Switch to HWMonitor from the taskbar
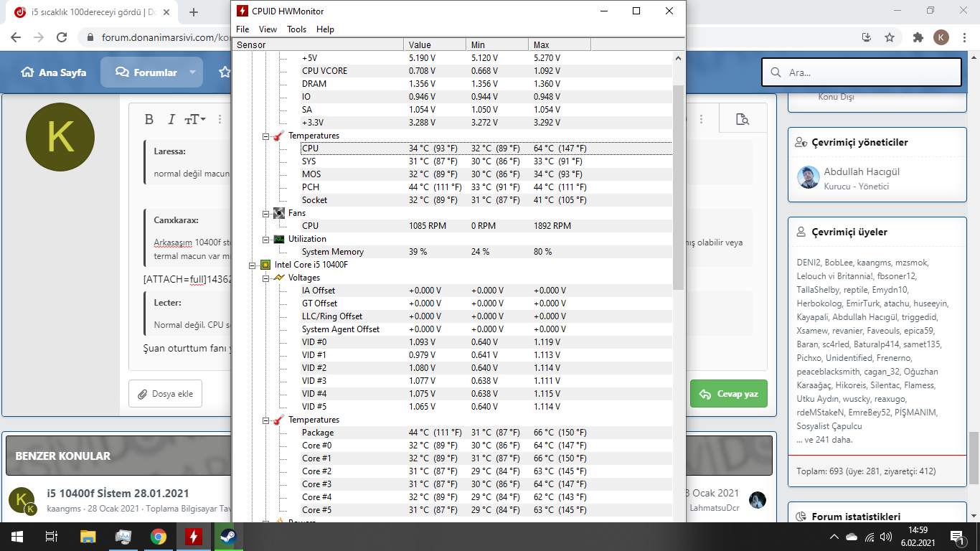This screenshot has width=980, height=551. click(x=193, y=536)
